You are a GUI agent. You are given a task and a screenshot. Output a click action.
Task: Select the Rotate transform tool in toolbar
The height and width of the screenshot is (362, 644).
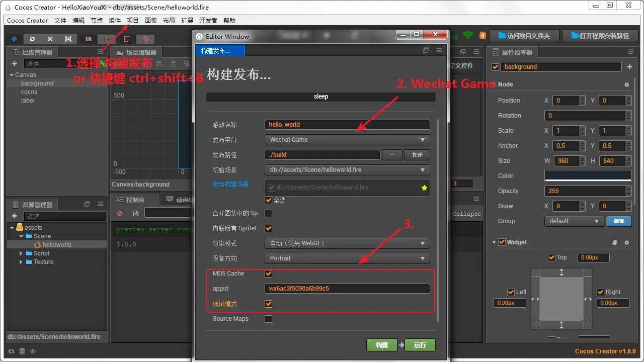click(x=32, y=39)
